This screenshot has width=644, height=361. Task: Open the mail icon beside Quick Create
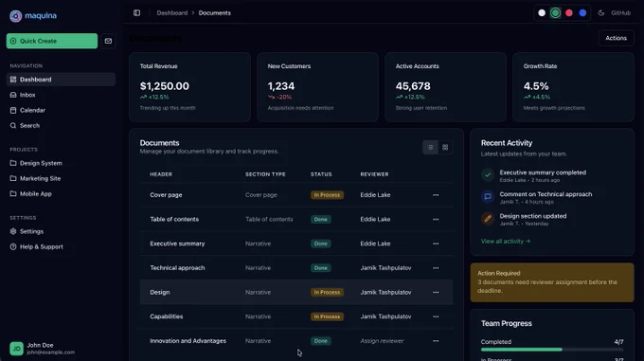coord(108,41)
